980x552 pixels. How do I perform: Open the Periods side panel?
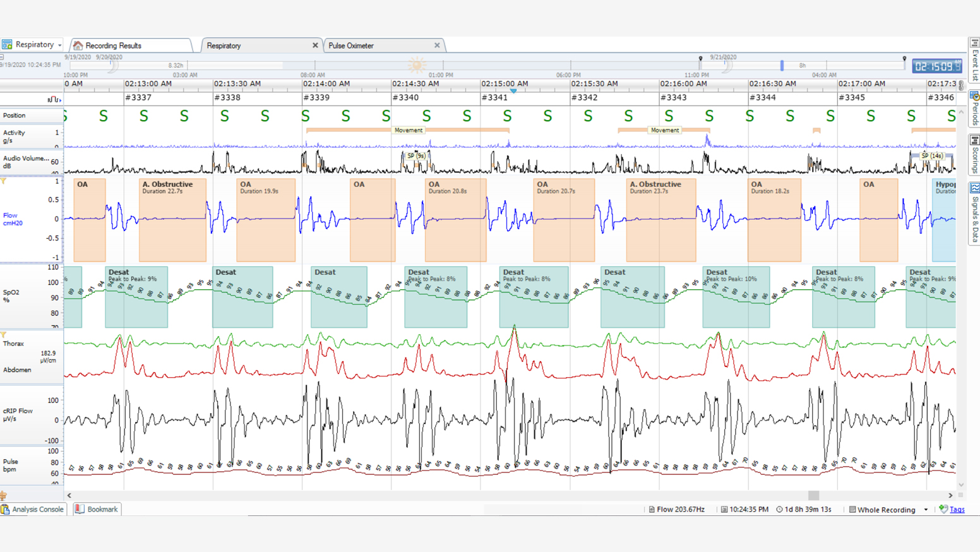click(974, 109)
